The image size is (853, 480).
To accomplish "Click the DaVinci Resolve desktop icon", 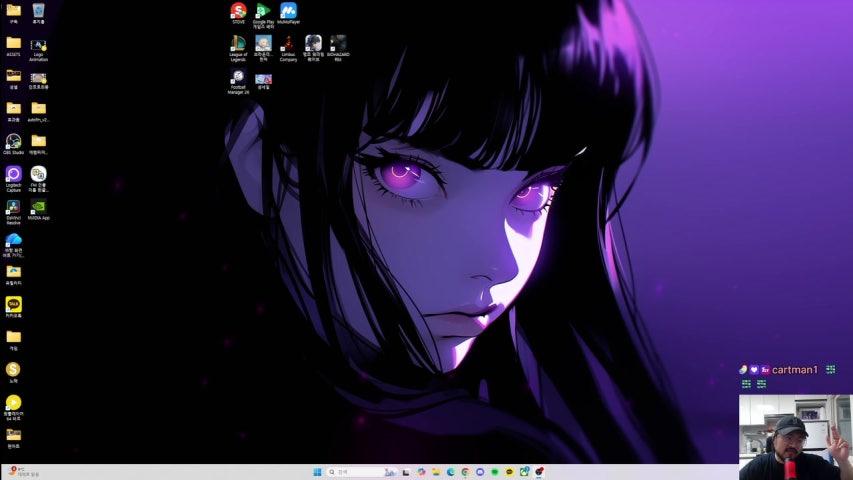I will click(13, 207).
